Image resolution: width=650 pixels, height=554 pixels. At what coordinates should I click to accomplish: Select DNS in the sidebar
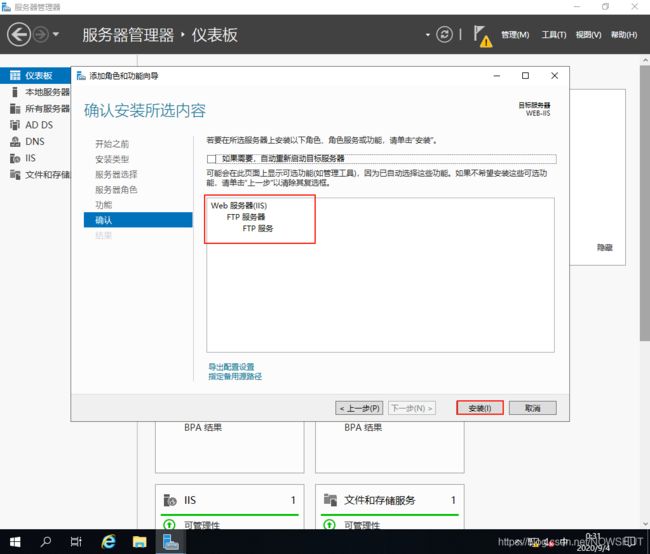[35, 141]
